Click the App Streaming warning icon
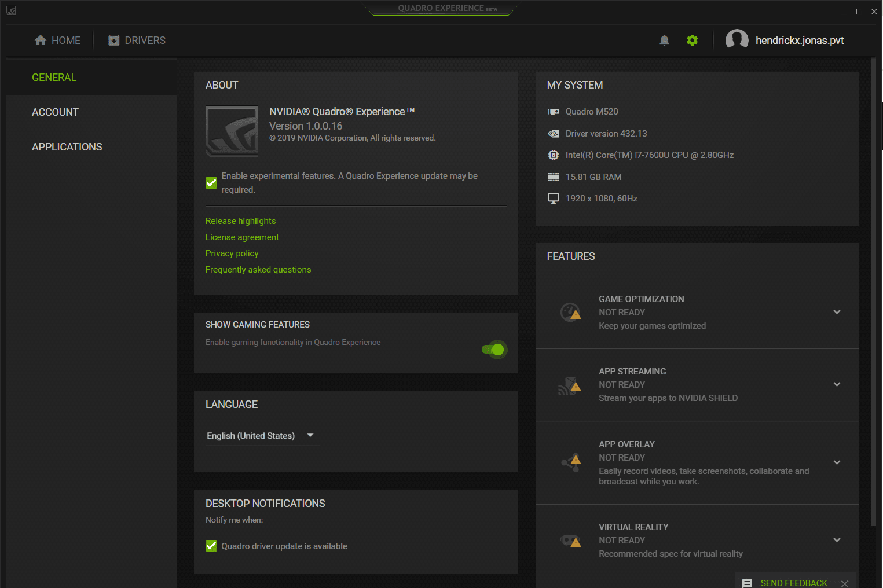 coord(570,385)
